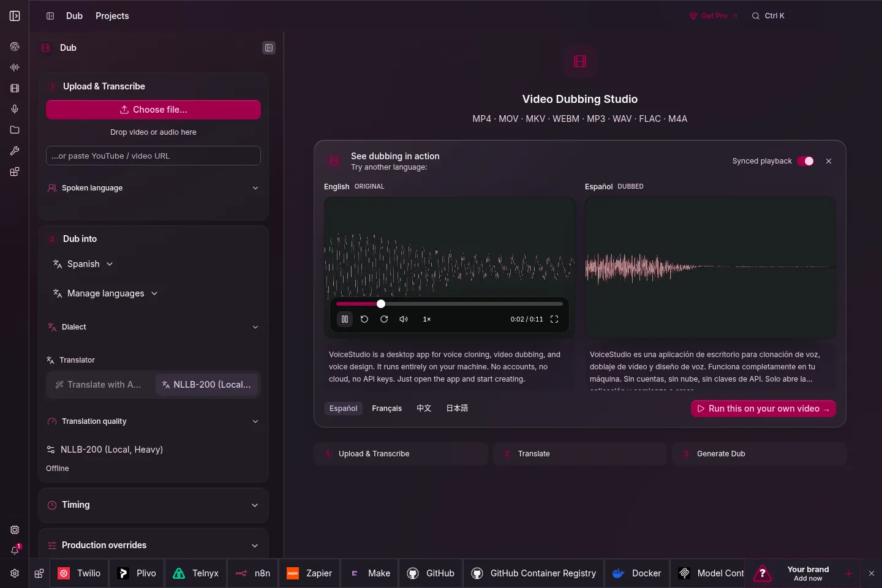Click the Español dubbed waveform preview

click(710, 267)
